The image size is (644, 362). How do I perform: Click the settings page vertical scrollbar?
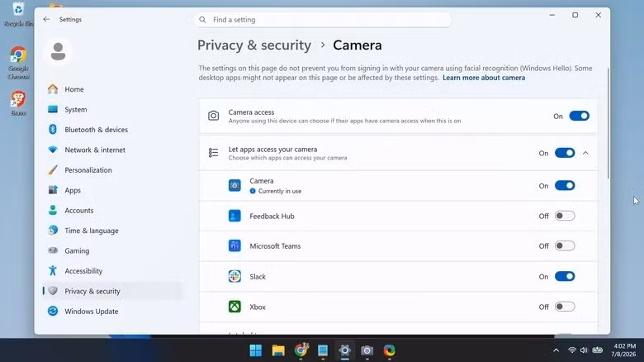608,123
